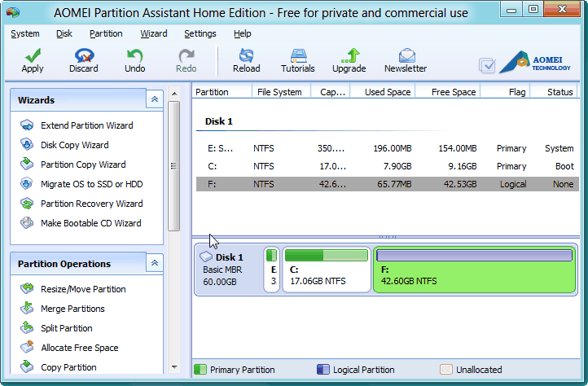The width and height of the screenshot is (588, 386).
Task: Open the Disk menu
Action: 64,33
